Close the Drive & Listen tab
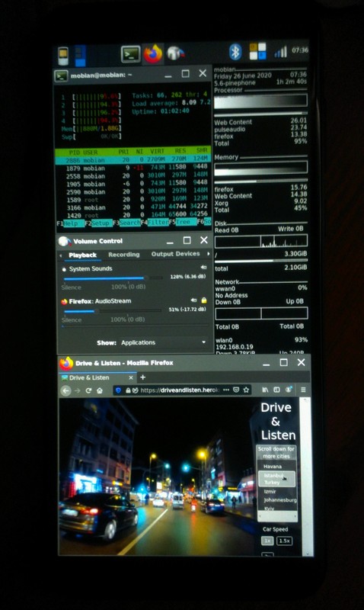This screenshot has width=364, height=610. tap(131, 377)
